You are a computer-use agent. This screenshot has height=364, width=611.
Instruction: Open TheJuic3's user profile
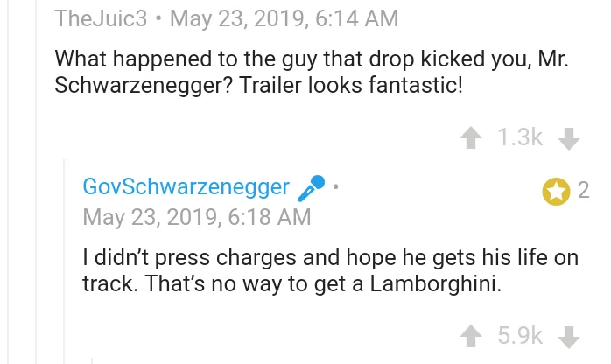[x=101, y=17]
